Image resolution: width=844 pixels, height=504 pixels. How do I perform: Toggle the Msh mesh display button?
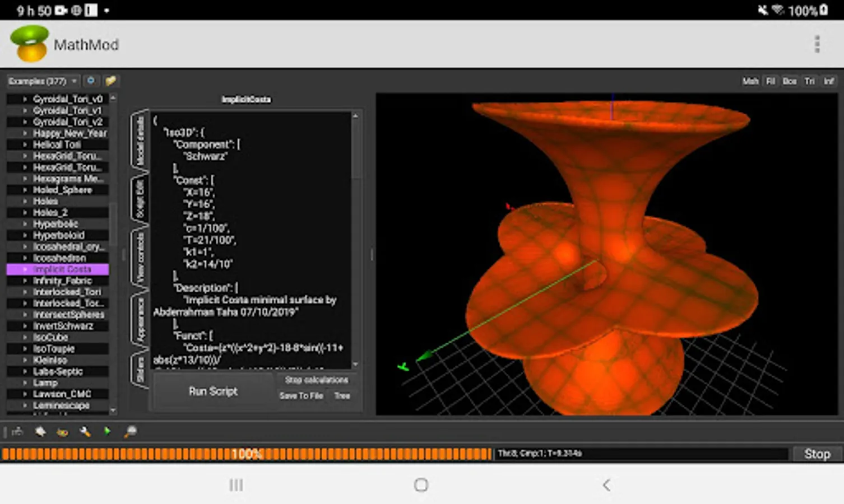point(750,81)
